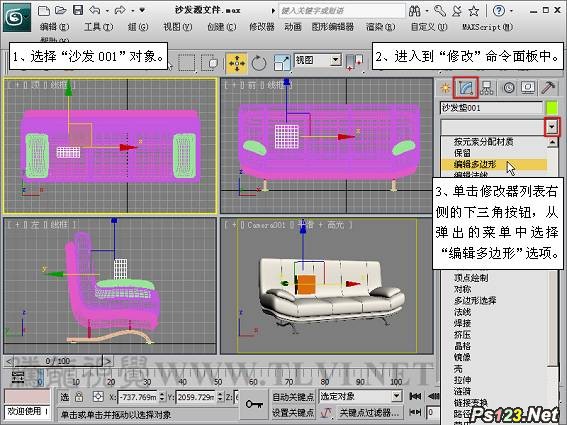
Task: Toggle the selection lock padlock icon
Action: click(x=79, y=397)
